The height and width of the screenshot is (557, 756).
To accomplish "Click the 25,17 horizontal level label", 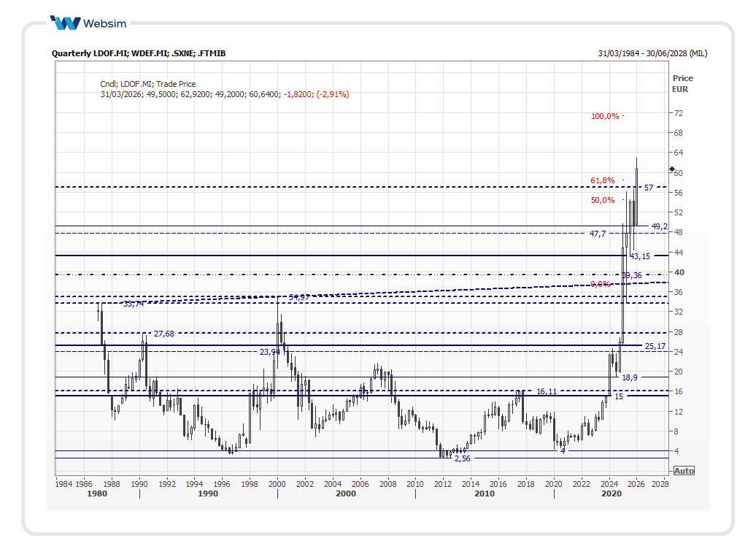I will pyautogui.click(x=655, y=346).
